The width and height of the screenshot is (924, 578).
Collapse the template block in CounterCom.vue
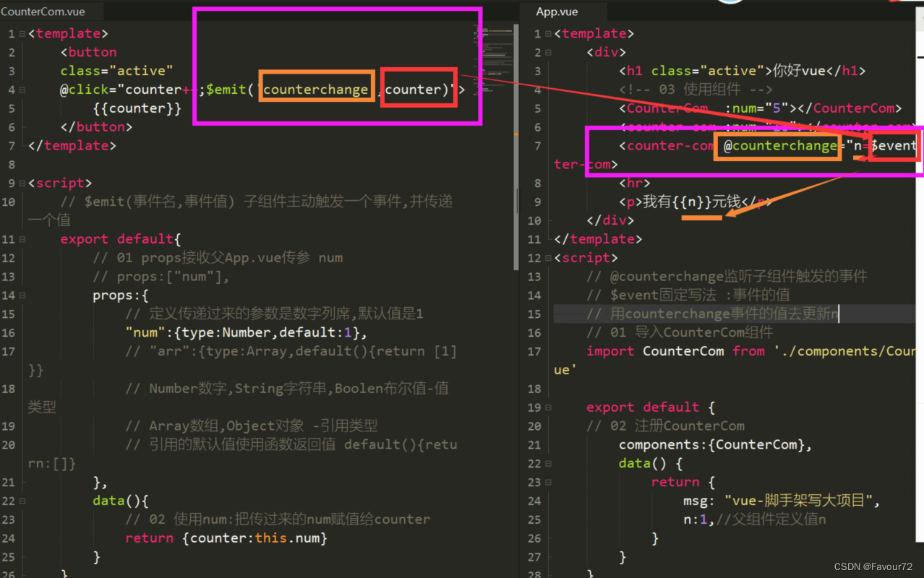22,34
